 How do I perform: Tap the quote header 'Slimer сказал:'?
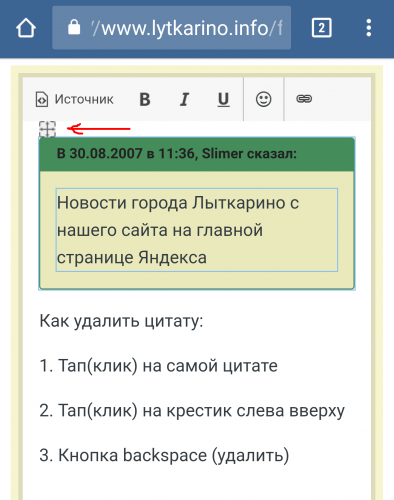[x=249, y=154]
